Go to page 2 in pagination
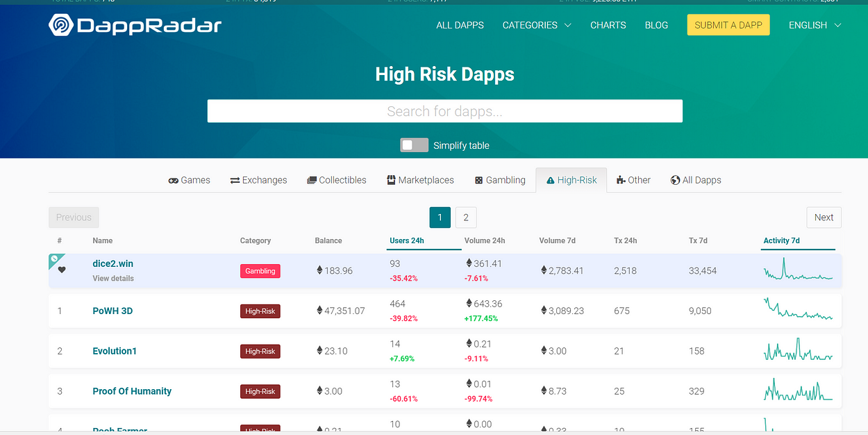This screenshot has width=868, height=435. [466, 217]
